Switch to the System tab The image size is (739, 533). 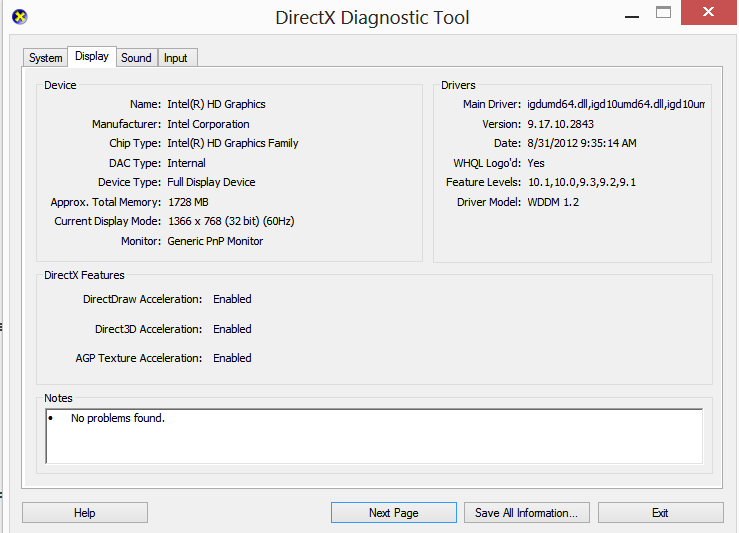click(x=46, y=57)
